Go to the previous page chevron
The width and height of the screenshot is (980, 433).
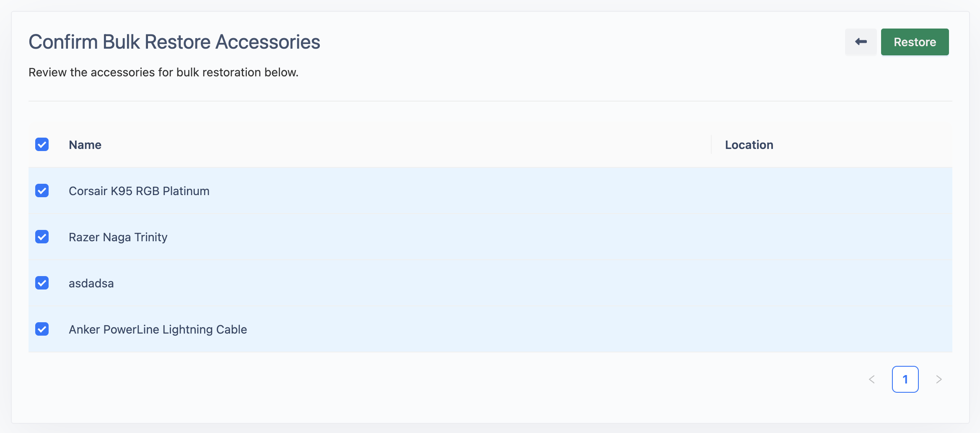click(x=872, y=379)
